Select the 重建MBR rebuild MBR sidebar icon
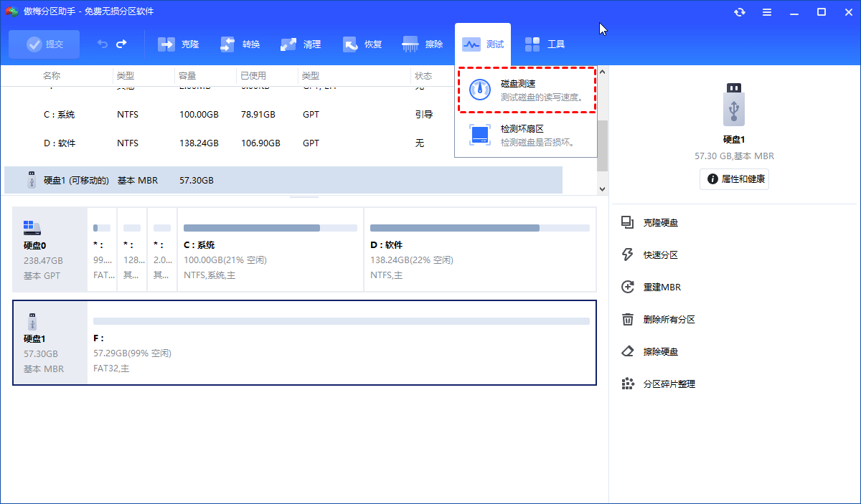This screenshot has height=504, width=861. (629, 287)
